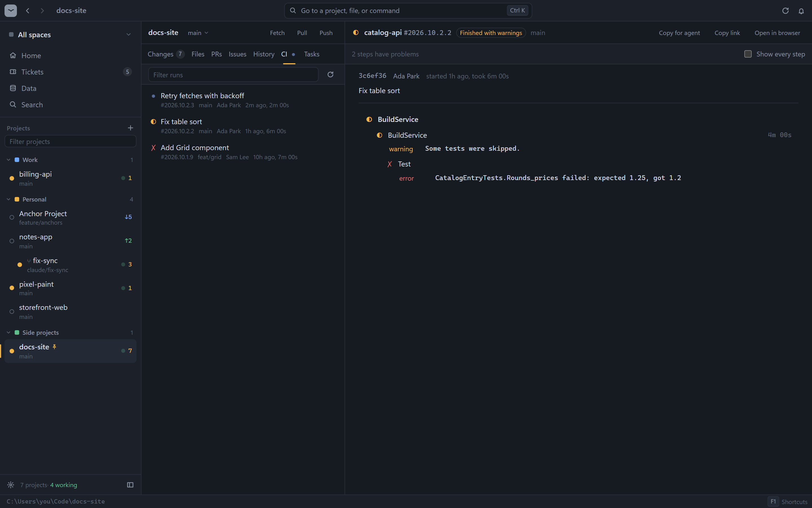Open Tickets in sidebar
812x508 pixels.
click(70, 72)
